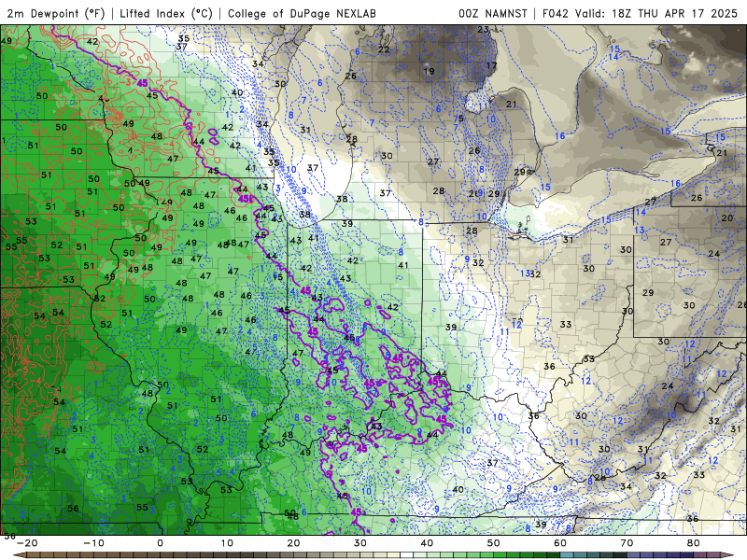Click the '56' dewpoint value on the map
This screenshot has height=560, width=747.
pyautogui.click(x=73, y=509)
